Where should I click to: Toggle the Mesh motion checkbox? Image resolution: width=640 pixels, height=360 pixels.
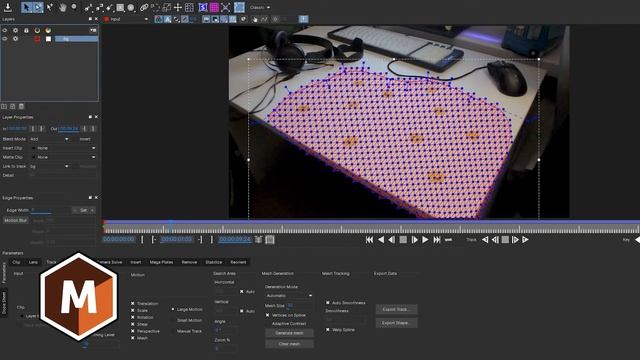tap(133, 338)
